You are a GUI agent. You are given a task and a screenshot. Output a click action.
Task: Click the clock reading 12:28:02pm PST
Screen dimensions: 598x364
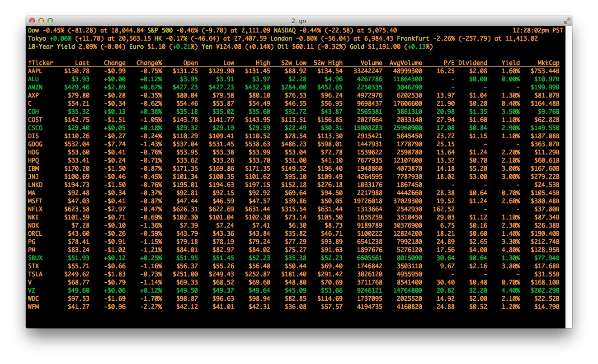(x=538, y=30)
